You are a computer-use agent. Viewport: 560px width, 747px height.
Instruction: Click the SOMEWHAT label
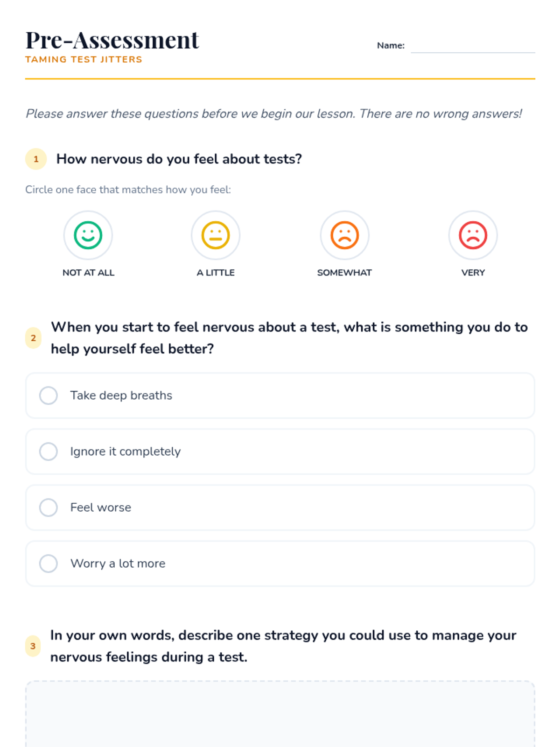pyautogui.click(x=344, y=273)
